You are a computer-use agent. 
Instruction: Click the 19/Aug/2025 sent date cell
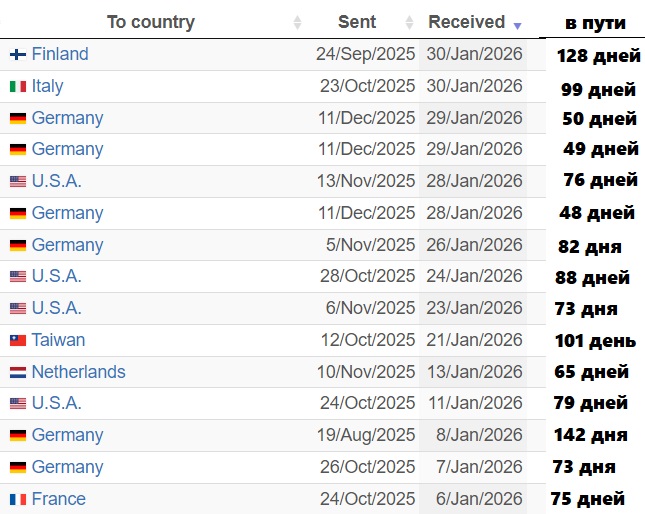coord(366,435)
